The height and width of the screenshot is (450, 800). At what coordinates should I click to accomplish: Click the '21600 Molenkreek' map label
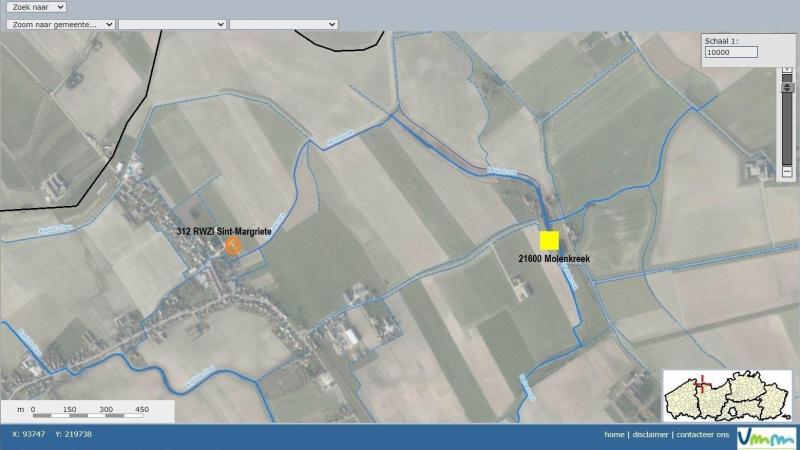554,259
